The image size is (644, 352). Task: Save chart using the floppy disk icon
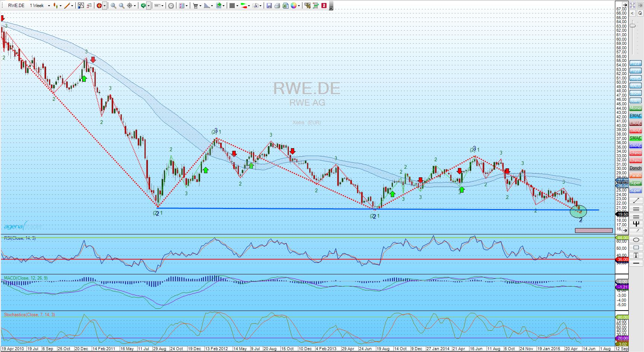pyautogui.click(x=269, y=6)
